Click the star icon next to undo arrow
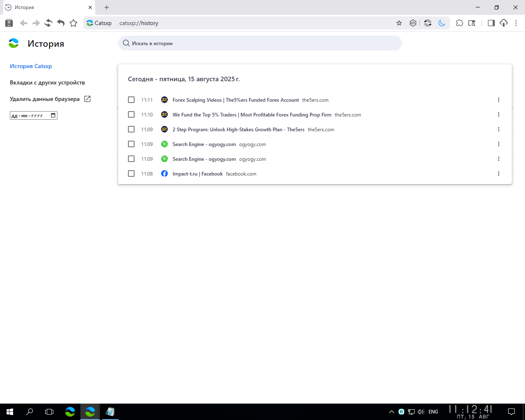The width and height of the screenshot is (525, 420). click(x=73, y=23)
